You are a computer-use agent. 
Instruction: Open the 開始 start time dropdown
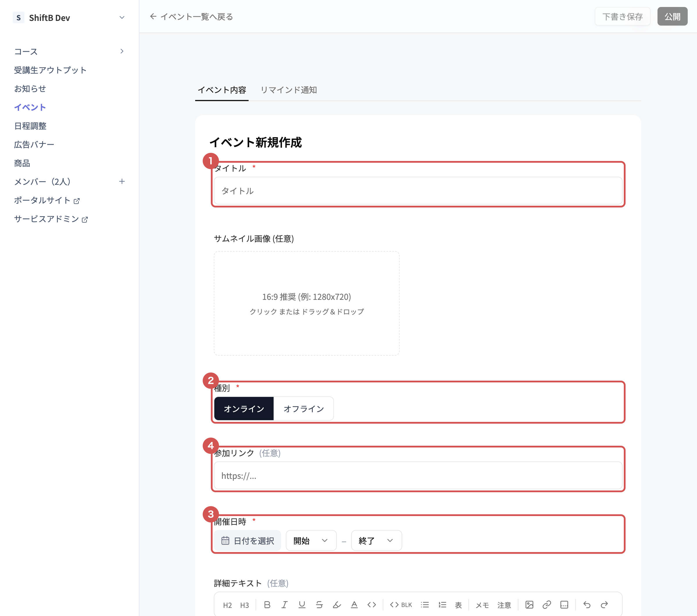pos(311,540)
